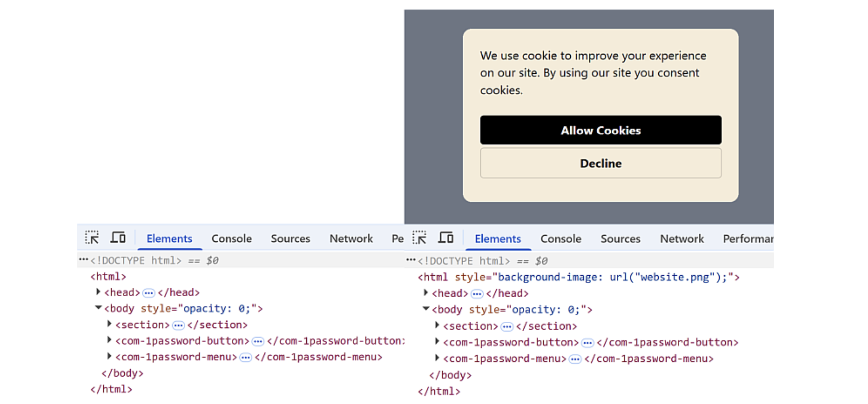
Task: Switch to Network tab in right DevTools
Action: [682, 239]
